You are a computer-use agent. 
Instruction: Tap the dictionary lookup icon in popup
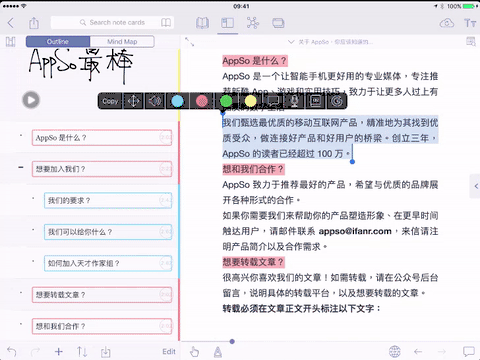click(316, 101)
